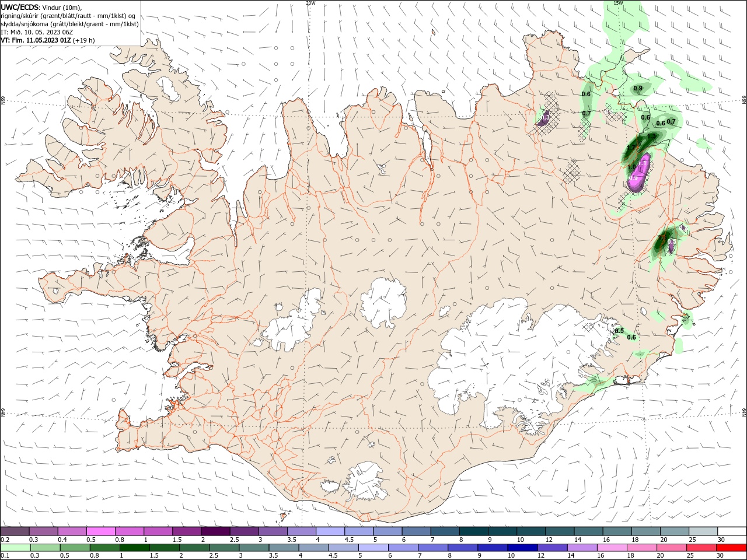This screenshot has height=560, width=747.
Task: Select the 3 swatch on upper scale
Action: tap(273, 531)
